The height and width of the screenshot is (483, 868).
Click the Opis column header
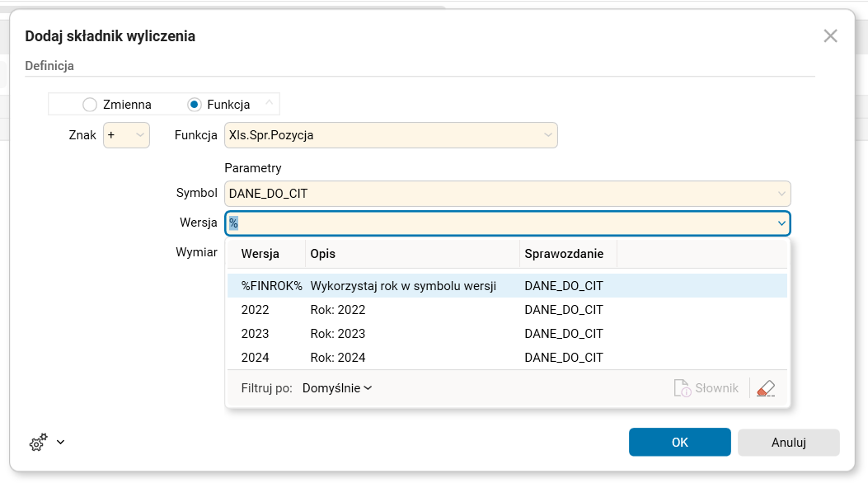tap(323, 254)
